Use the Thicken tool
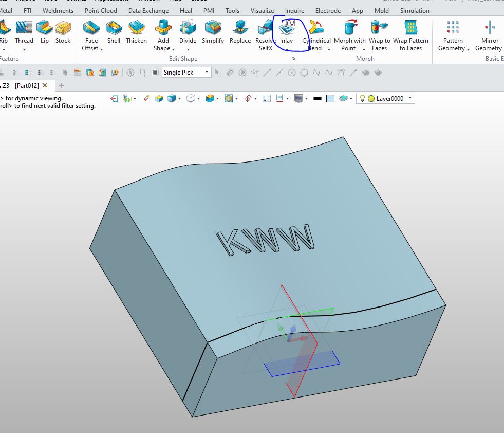Screen dimensions: 504x433 pos(136,31)
